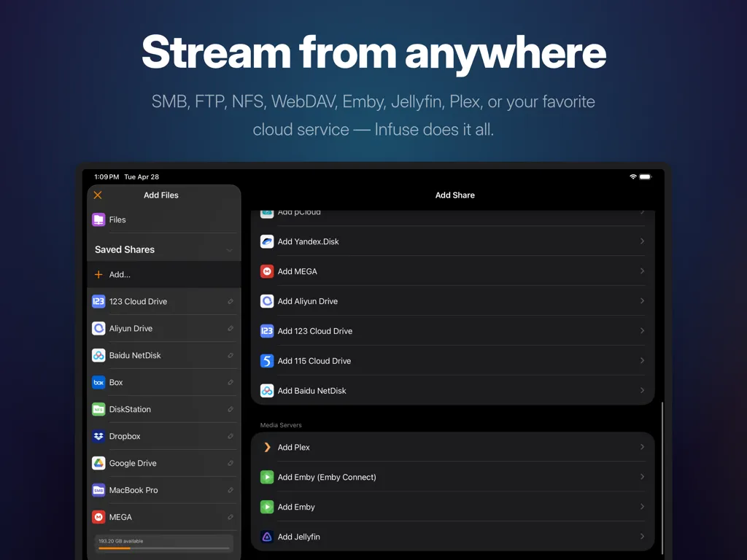Screen dimensions: 747x560
Task: Open the Baidu NetDisk saved share icon
Action: pyautogui.click(x=98, y=355)
